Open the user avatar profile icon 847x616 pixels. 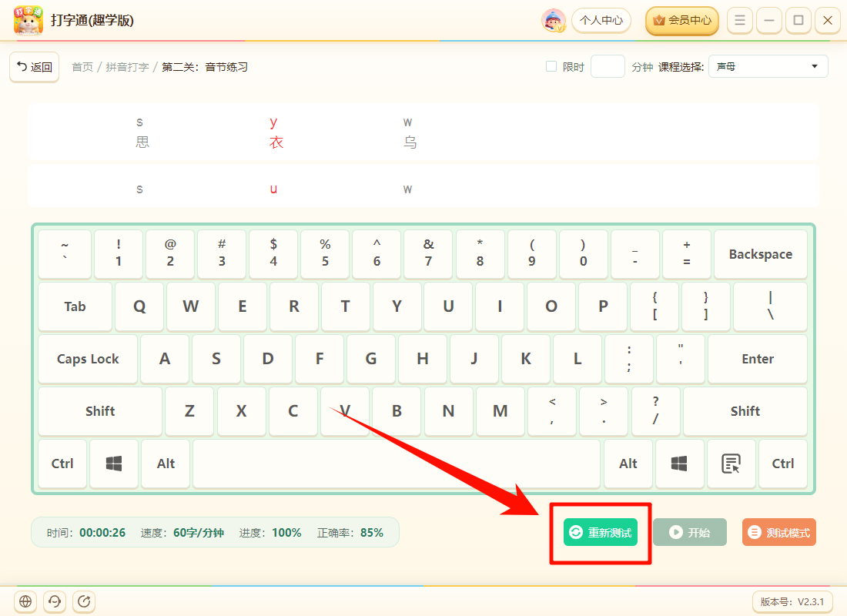pos(554,21)
